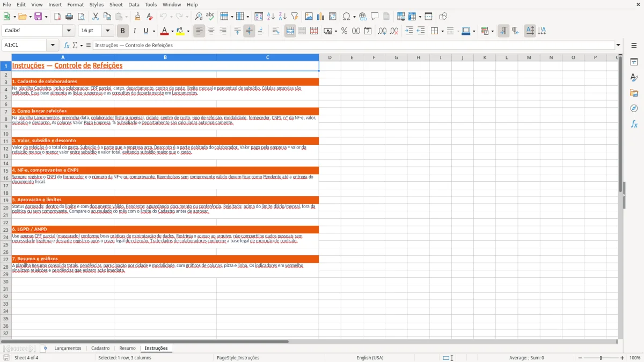Viewport: 644px width, 362px height.
Task: Switch to the Resumo sheet tab
Action: (x=127, y=348)
